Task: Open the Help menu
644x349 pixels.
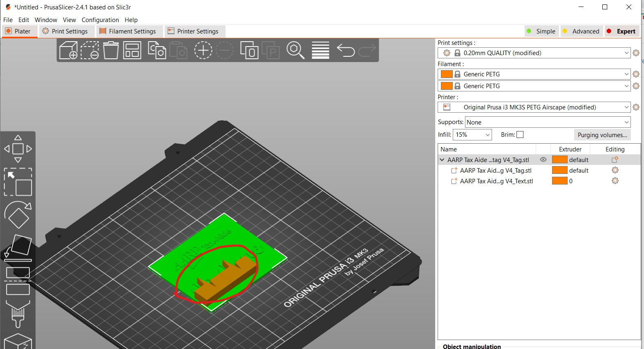Action: click(131, 20)
